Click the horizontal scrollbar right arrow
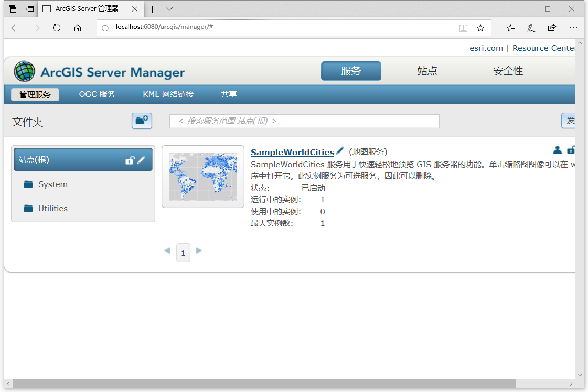The image size is (588, 392). (571, 384)
